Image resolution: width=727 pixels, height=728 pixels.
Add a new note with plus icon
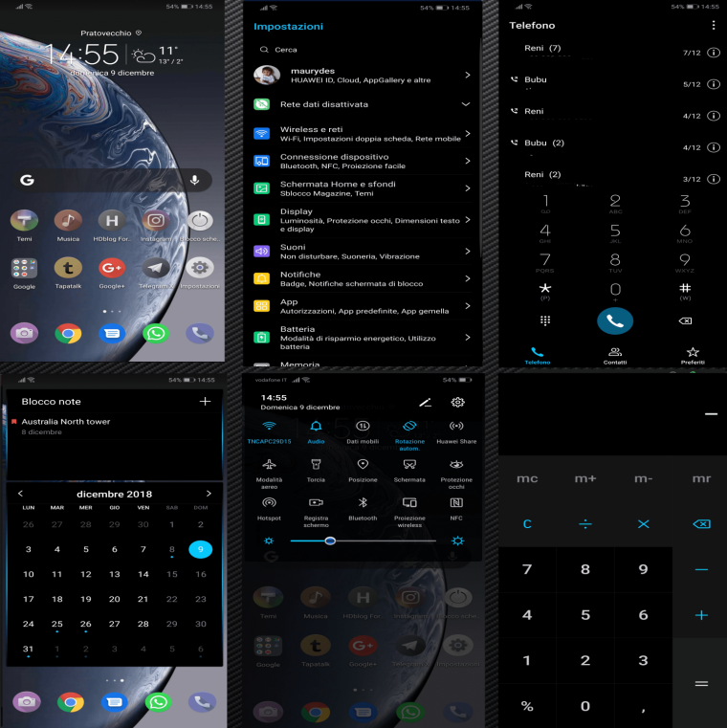[x=205, y=402]
